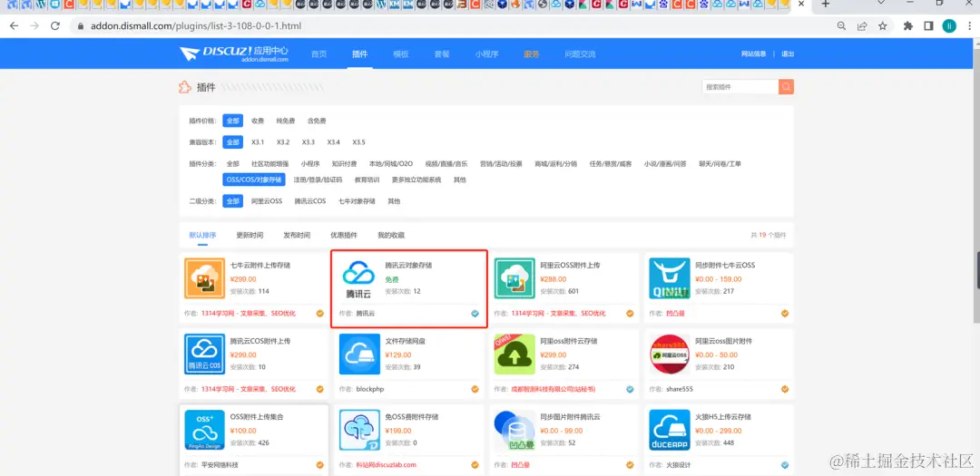Click the orange search magnifier button
Viewport: 980px width, 476px height.
click(x=786, y=87)
